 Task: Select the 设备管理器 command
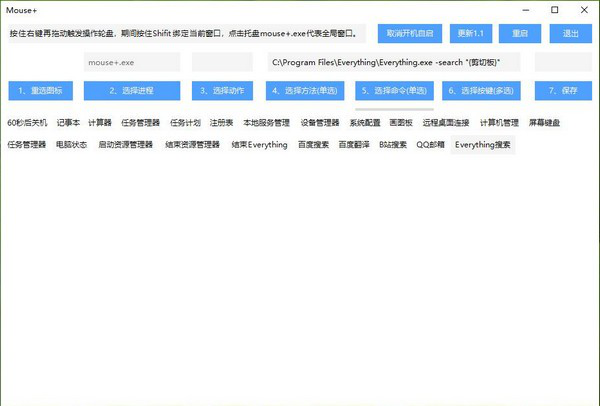pos(320,123)
